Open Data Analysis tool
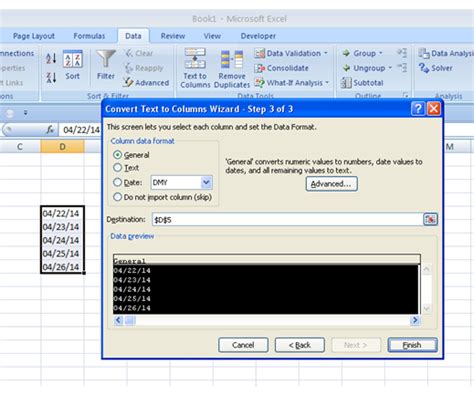The image size is (474, 395). pyautogui.click(x=446, y=53)
